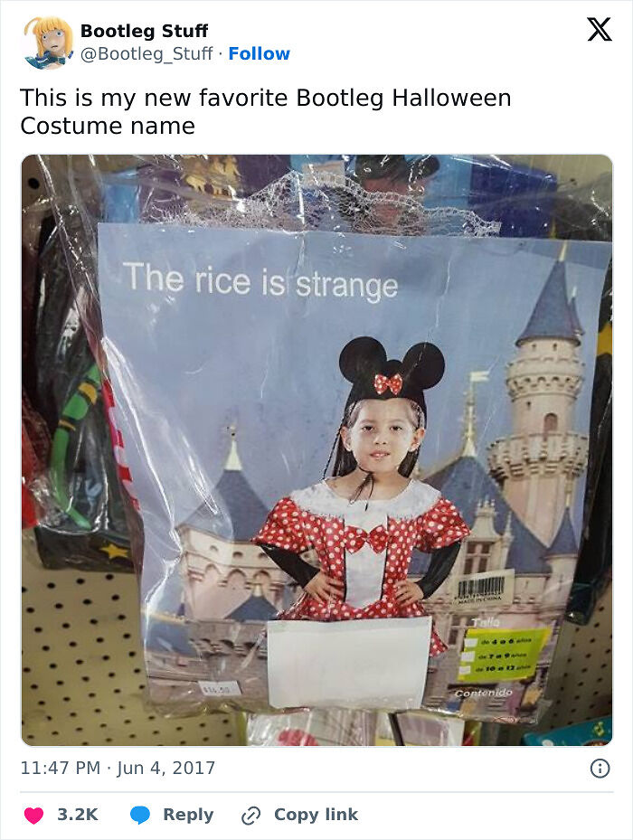Screen dimensions: 633x840
Task: Click the yellow size label in photo
Action: click(505, 654)
